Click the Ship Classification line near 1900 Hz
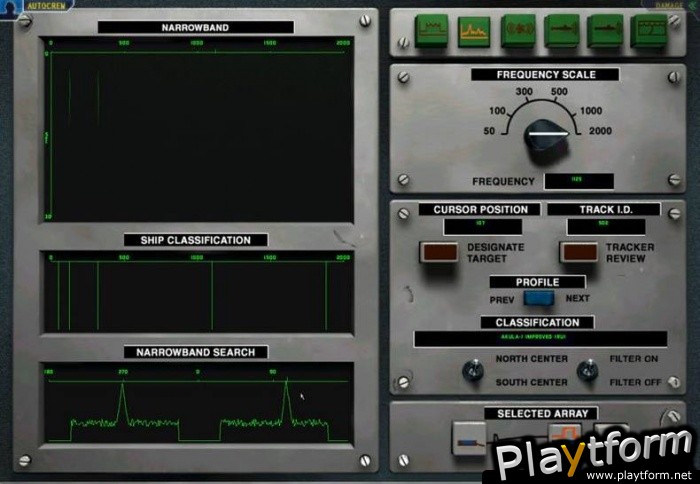Viewport: 700px width, 484px height. [326, 296]
